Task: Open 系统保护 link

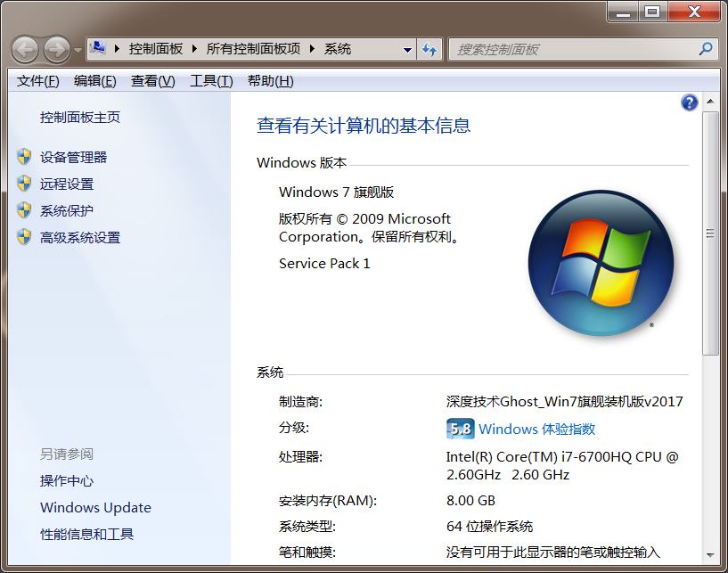Action: [x=67, y=211]
